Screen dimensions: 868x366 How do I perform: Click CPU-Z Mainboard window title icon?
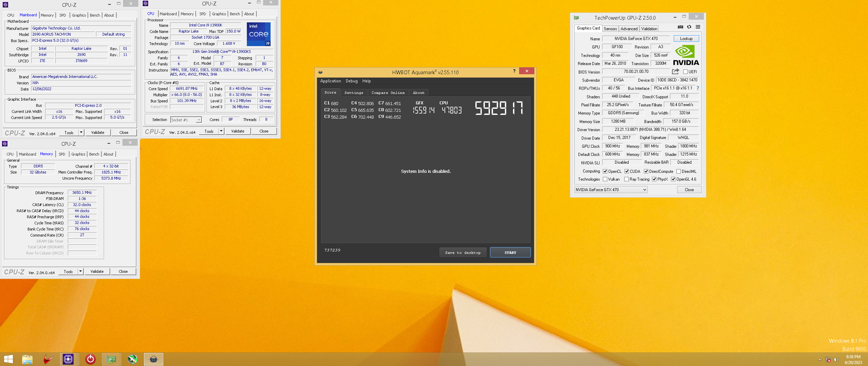[x=5, y=5]
